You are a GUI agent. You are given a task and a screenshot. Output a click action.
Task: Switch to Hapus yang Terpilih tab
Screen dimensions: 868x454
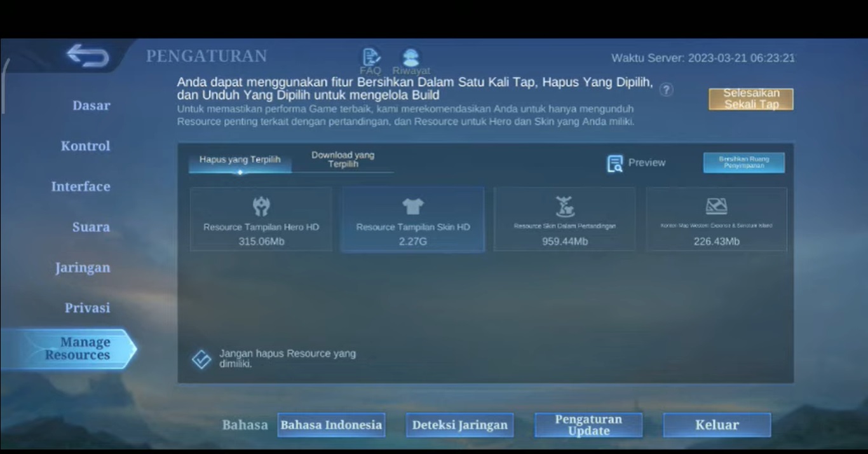click(240, 160)
